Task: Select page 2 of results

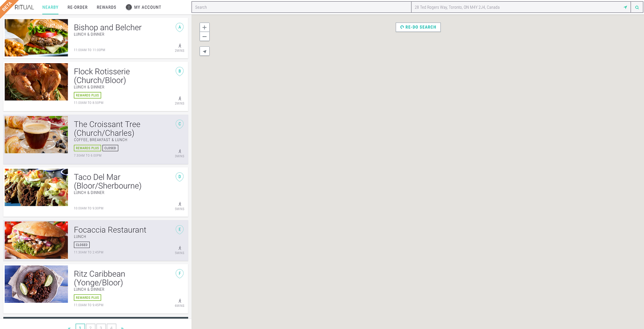Action: tap(91, 327)
